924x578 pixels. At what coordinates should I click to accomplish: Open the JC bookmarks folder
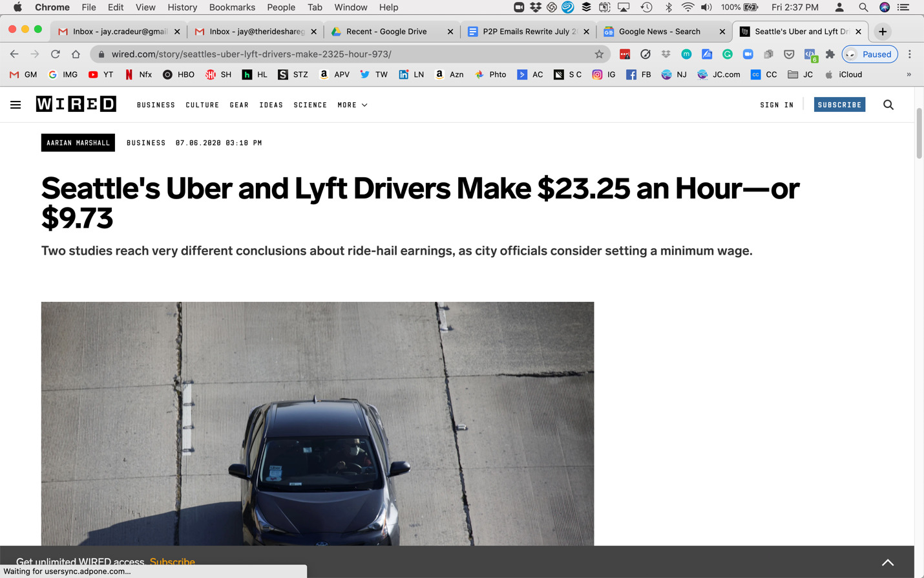click(801, 74)
